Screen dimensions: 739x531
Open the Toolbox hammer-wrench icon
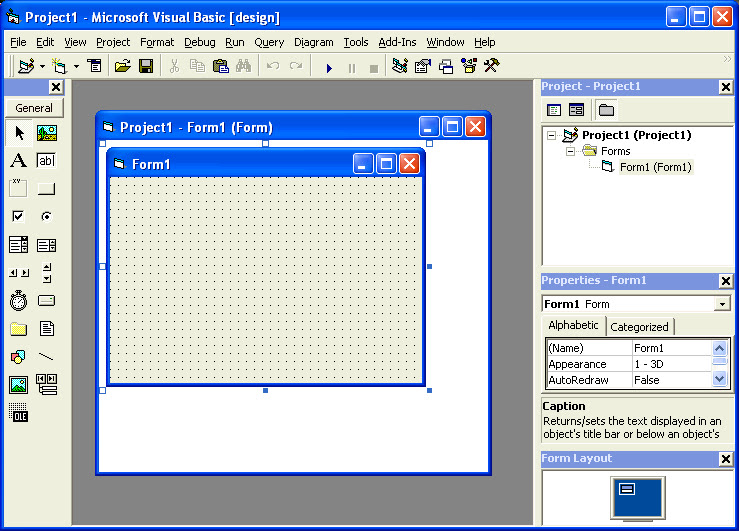click(492, 66)
